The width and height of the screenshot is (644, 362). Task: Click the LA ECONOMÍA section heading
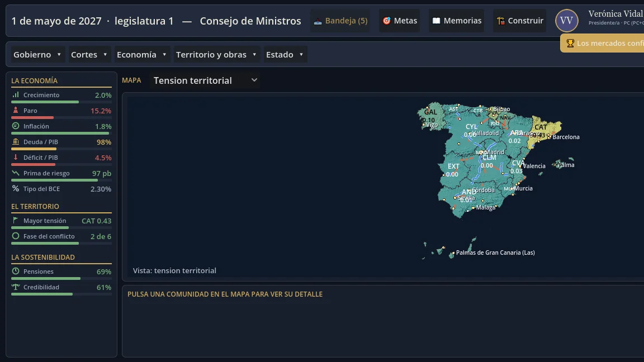(34, 81)
